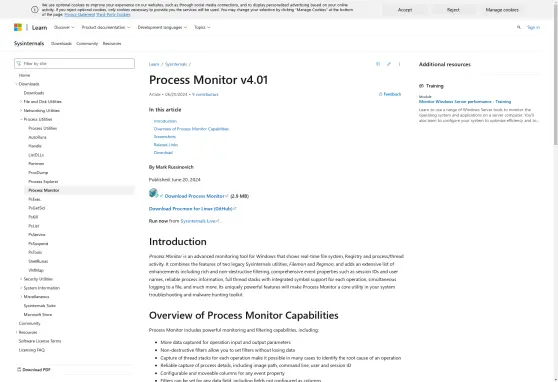Open the Product documentation dropdown
This screenshot has width=558, height=382.
[x=106, y=27]
